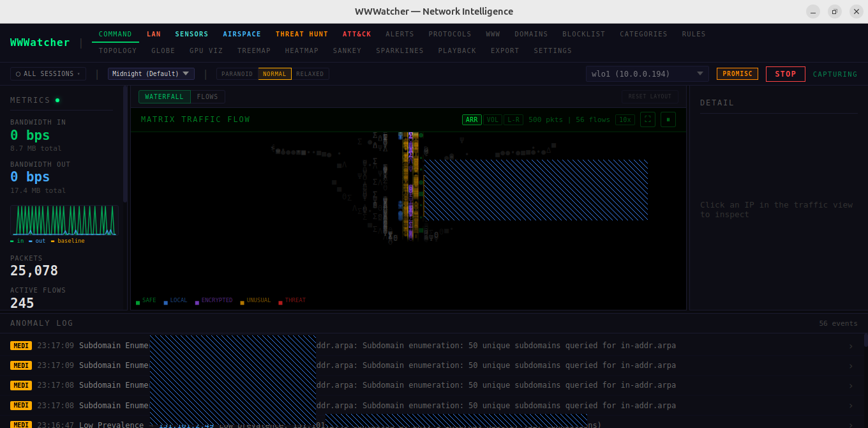Click the THREAT legend swatch
868x428 pixels.
click(281, 303)
